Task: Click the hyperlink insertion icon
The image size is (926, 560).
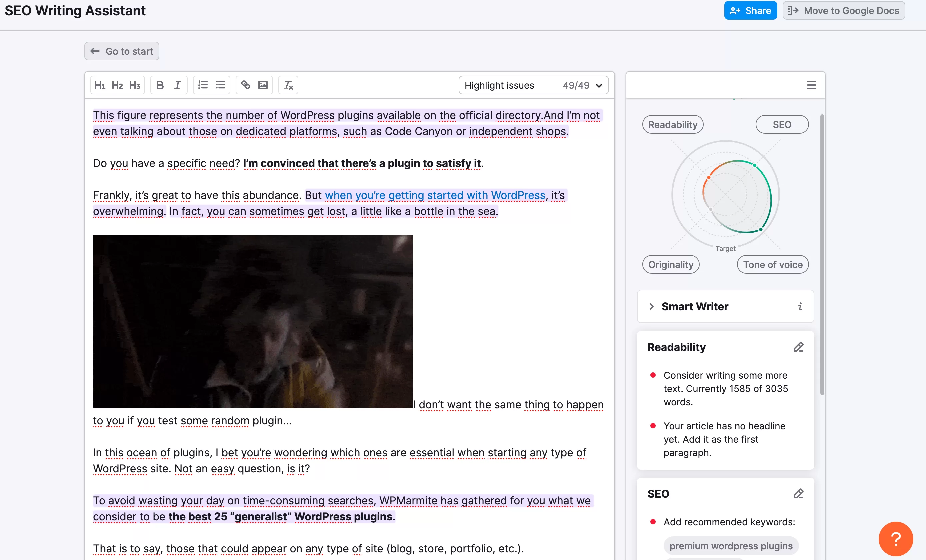Action: pos(246,85)
